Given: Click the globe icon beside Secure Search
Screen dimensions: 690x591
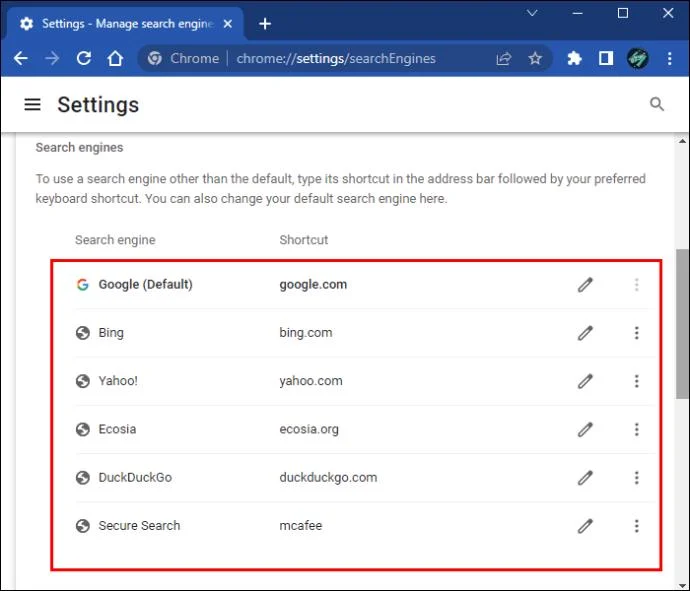Looking at the screenshot, I should [83, 526].
